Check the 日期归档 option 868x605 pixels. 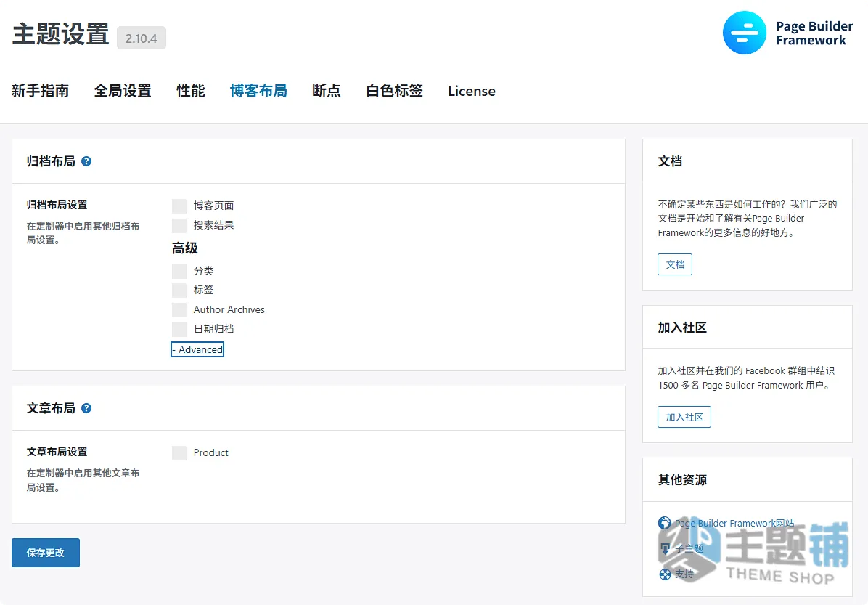coord(179,330)
